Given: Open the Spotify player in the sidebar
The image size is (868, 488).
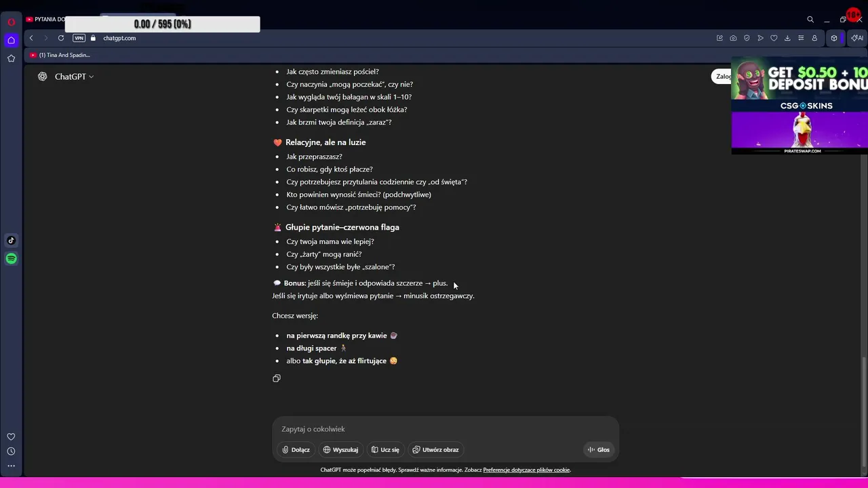Looking at the screenshot, I should tap(11, 258).
